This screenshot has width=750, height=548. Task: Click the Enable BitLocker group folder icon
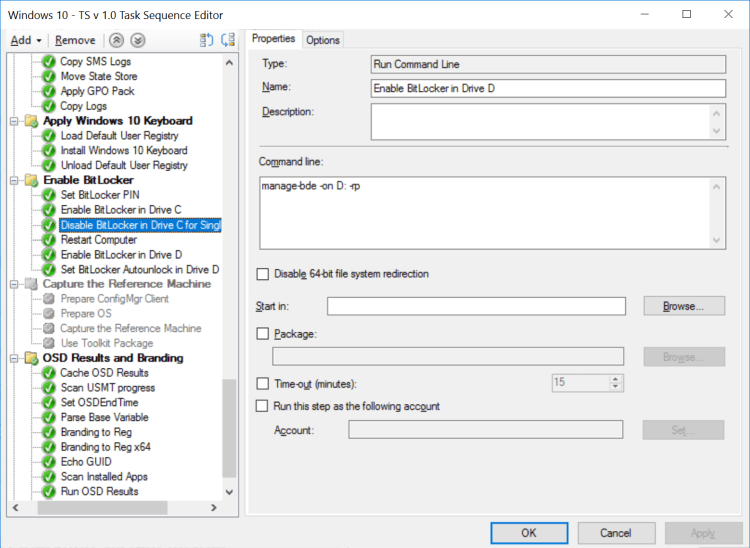30,180
